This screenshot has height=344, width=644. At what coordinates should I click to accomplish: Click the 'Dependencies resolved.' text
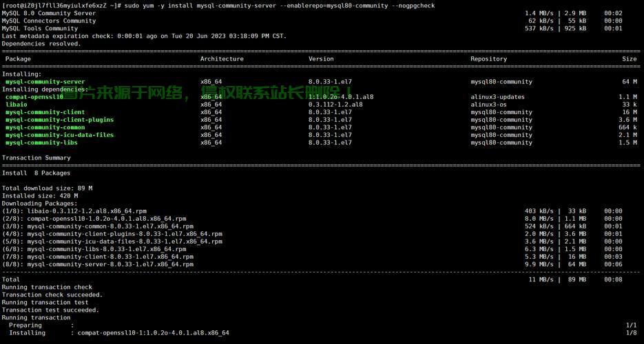(41, 43)
